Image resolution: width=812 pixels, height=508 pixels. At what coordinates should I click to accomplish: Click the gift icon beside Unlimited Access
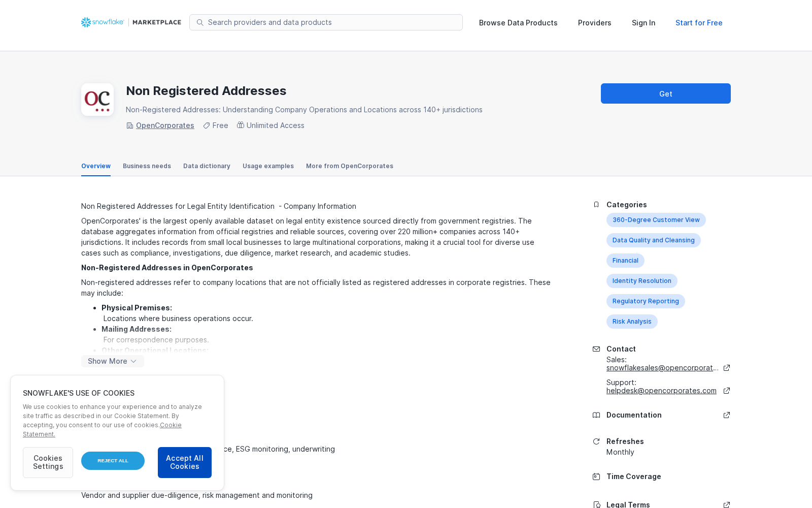[x=241, y=125]
